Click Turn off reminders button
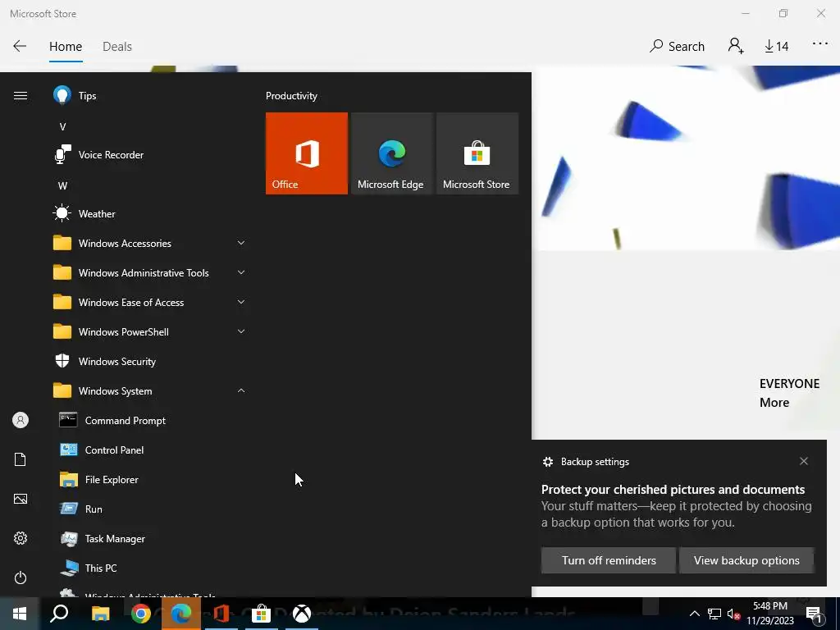Screen dimensions: 840x630 pos(609,560)
